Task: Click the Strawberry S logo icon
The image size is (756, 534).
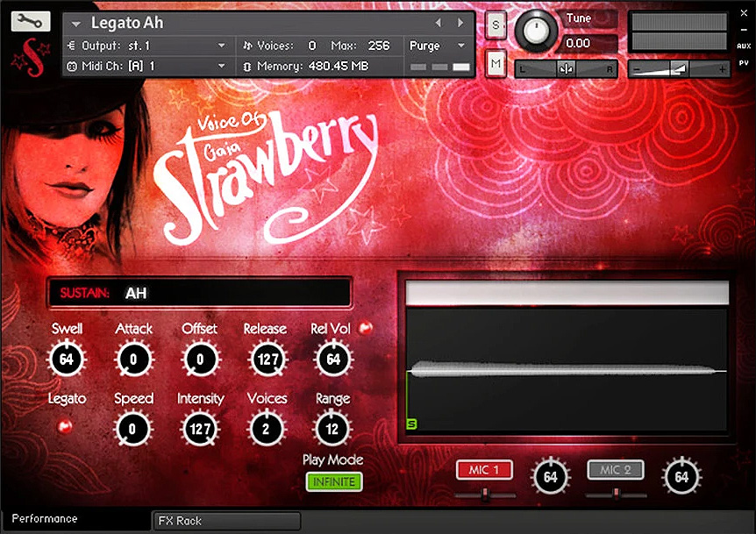Action: pos(32,57)
